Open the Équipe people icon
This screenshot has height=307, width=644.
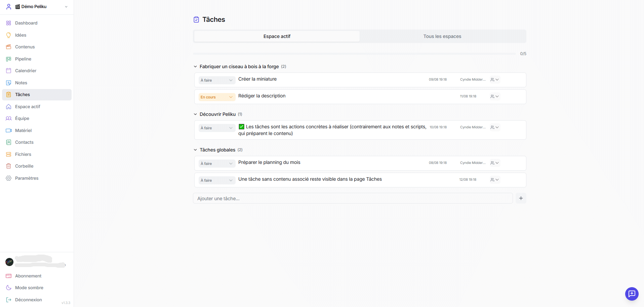pos(9,119)
